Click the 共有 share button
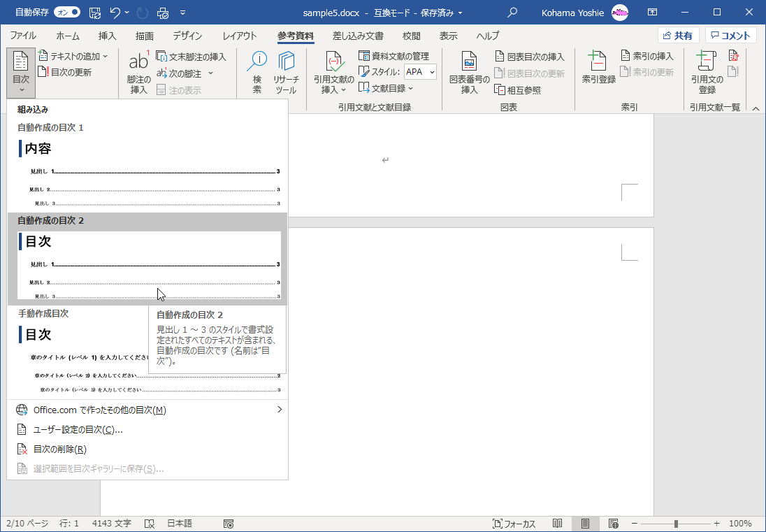The width and height of the screenshot is (766, 532). (x=677, y=36)
